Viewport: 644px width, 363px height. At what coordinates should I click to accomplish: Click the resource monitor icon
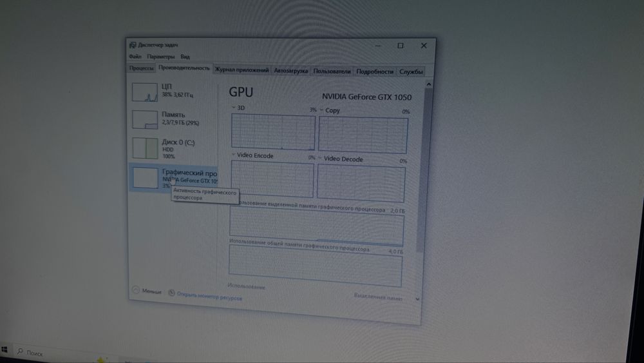tap(172, 293)
